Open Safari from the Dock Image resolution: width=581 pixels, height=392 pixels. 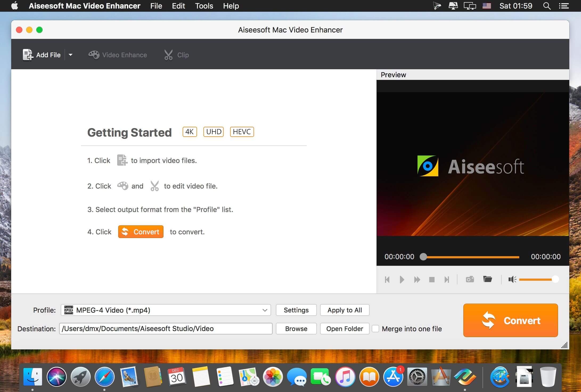click(105, 377)
